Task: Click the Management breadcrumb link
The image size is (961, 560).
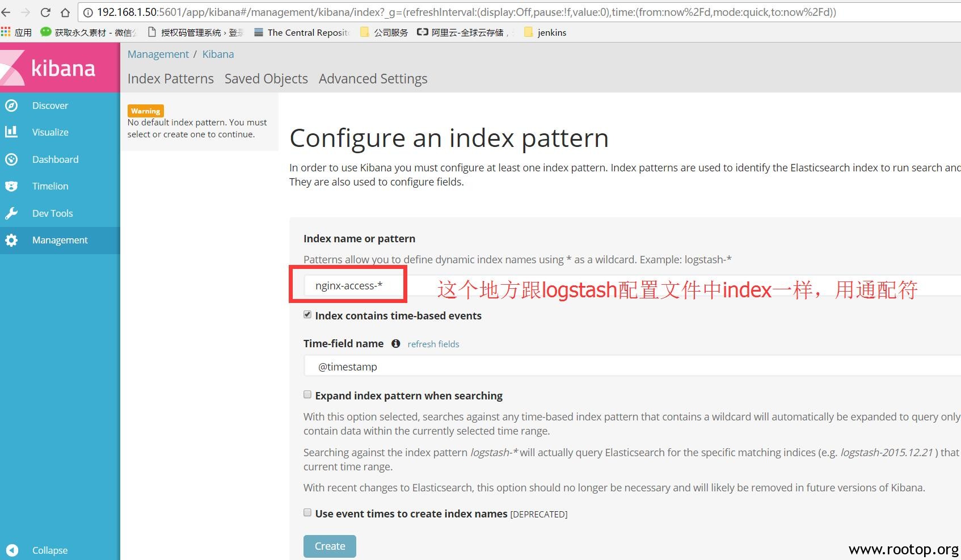Action: (x=158, y=54)
